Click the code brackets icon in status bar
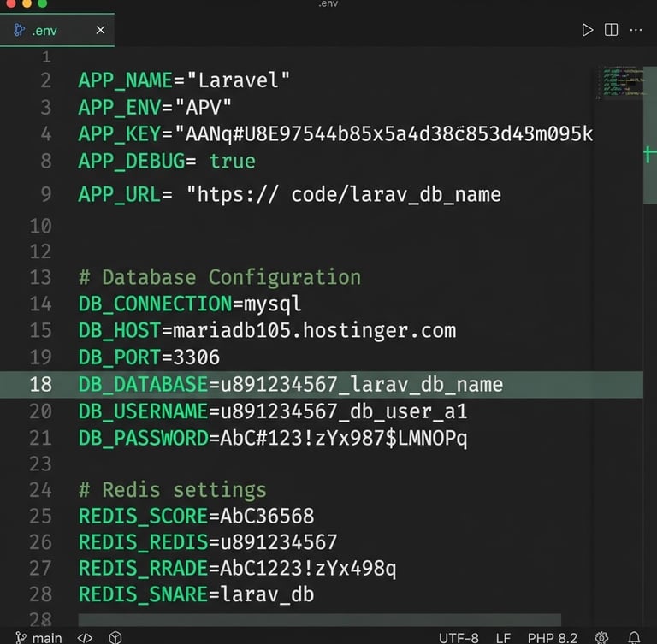 (85, 638)
